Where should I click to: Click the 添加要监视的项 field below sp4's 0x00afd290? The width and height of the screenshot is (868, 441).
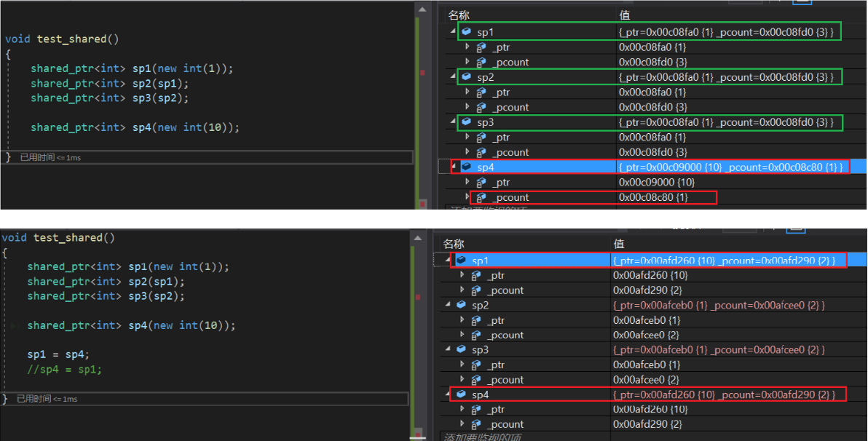482,437
